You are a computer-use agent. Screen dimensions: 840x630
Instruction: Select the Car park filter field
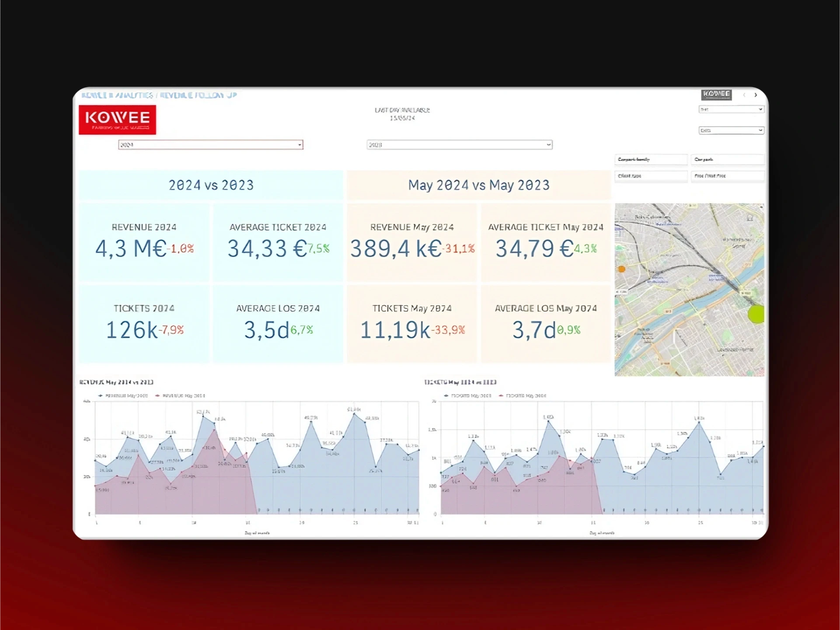726,159
